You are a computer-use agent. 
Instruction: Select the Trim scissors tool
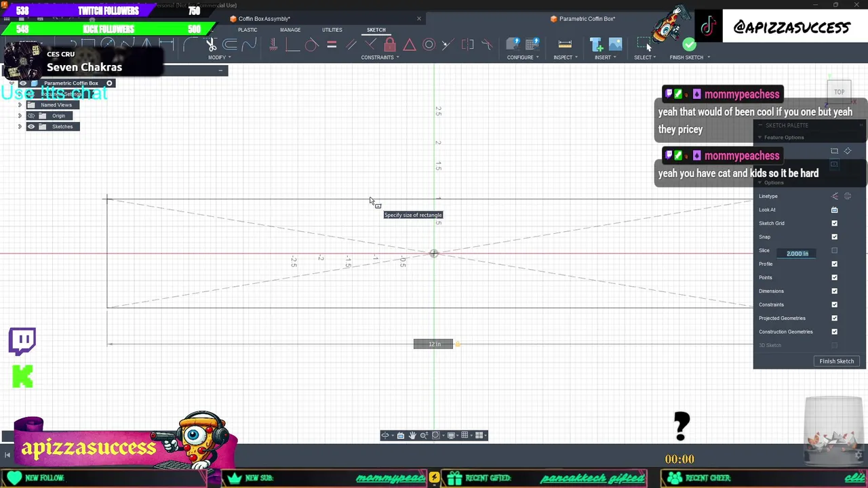click(211, 45)
